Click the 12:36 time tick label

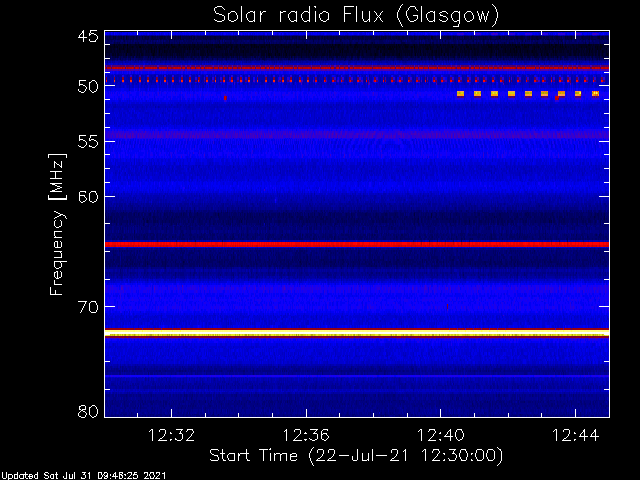tap(306, 435)
